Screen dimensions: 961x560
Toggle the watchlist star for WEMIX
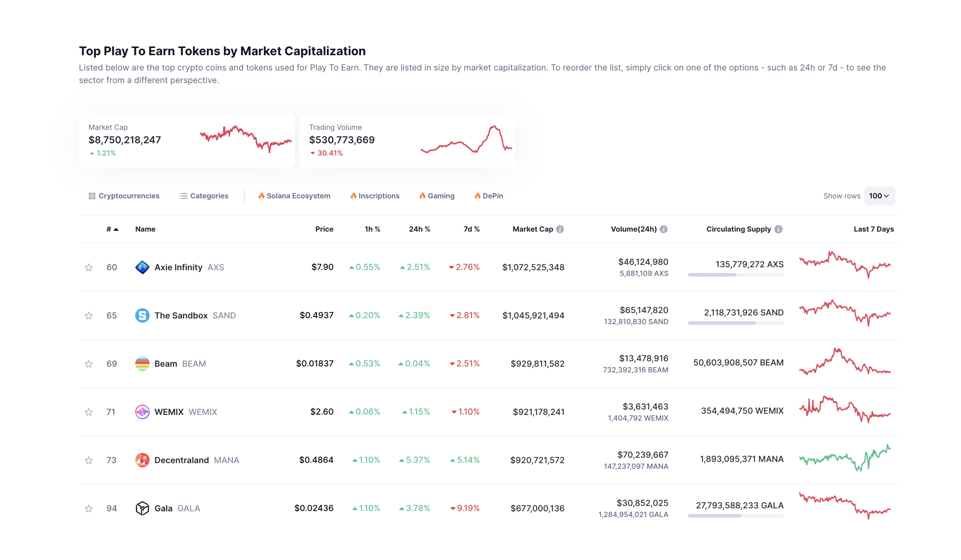click(88, 412)
